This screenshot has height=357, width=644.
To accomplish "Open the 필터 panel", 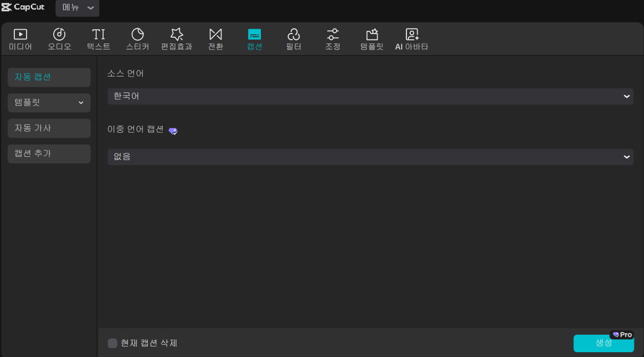I will click(x=294, y=38).
